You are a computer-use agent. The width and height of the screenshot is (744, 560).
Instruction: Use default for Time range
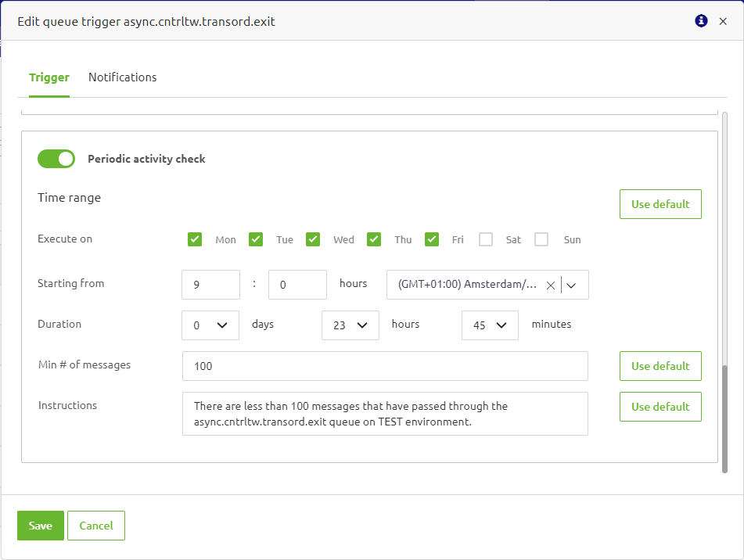(x=660, y=203)
